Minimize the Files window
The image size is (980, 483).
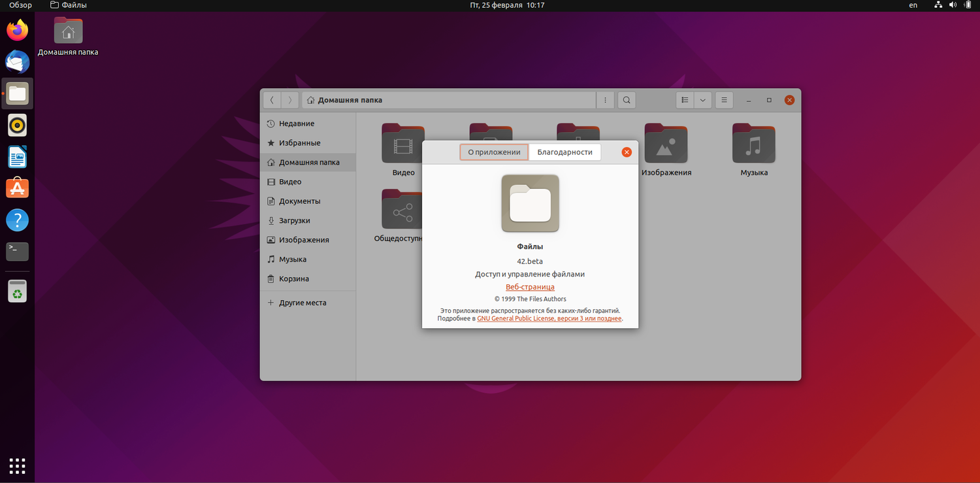click(x=749, y=100)
